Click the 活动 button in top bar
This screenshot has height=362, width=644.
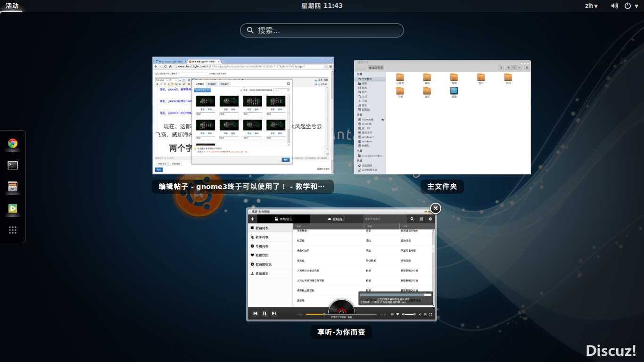(x=12, y=6)
